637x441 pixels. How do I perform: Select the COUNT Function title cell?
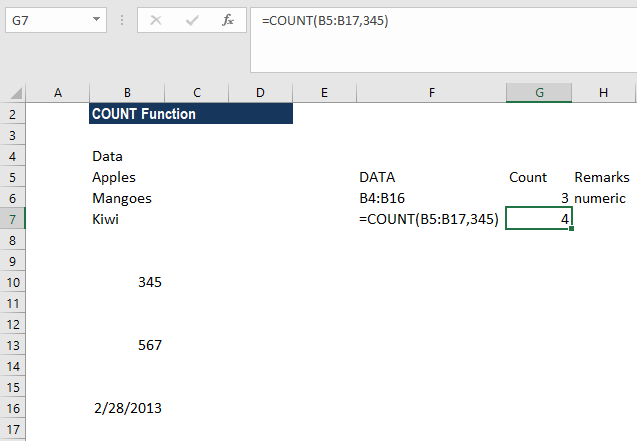click(191, 114)
